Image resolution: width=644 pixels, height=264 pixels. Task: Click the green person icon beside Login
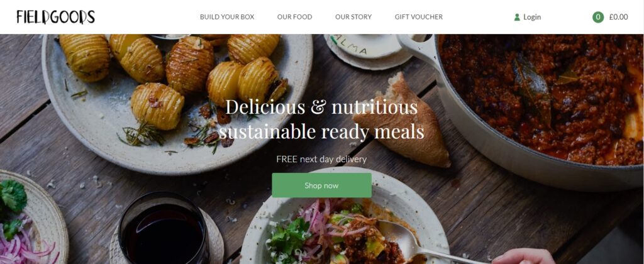point(517,17)
